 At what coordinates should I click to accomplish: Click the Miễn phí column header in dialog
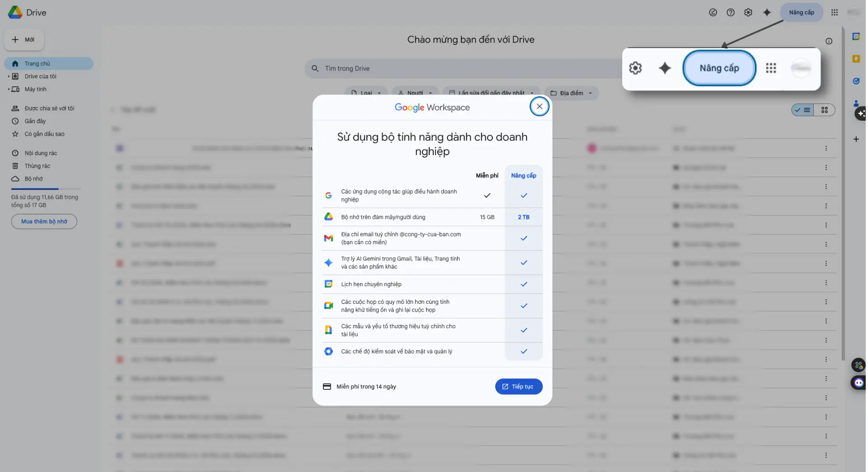488,176
